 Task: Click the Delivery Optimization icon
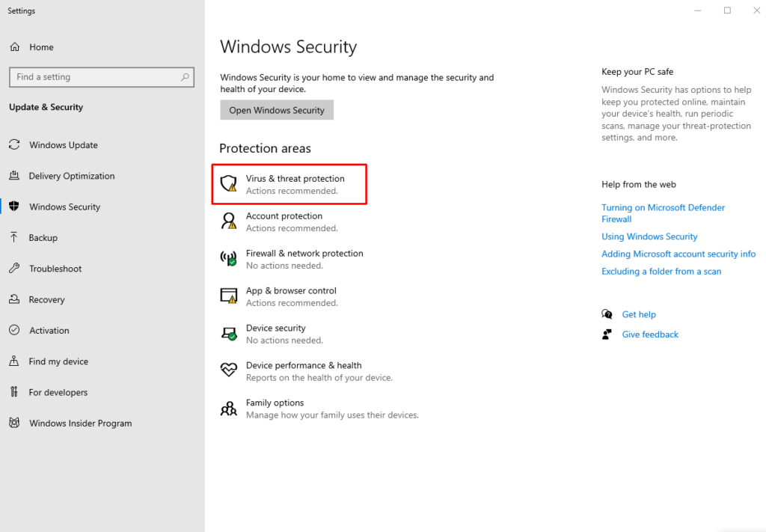click(x=15, y=175)
